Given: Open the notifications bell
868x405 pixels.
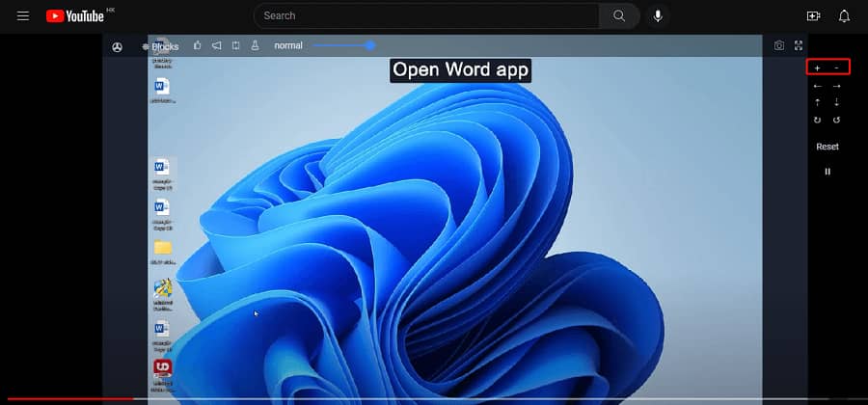Looking at the screenshot, I should coord(844,16).
